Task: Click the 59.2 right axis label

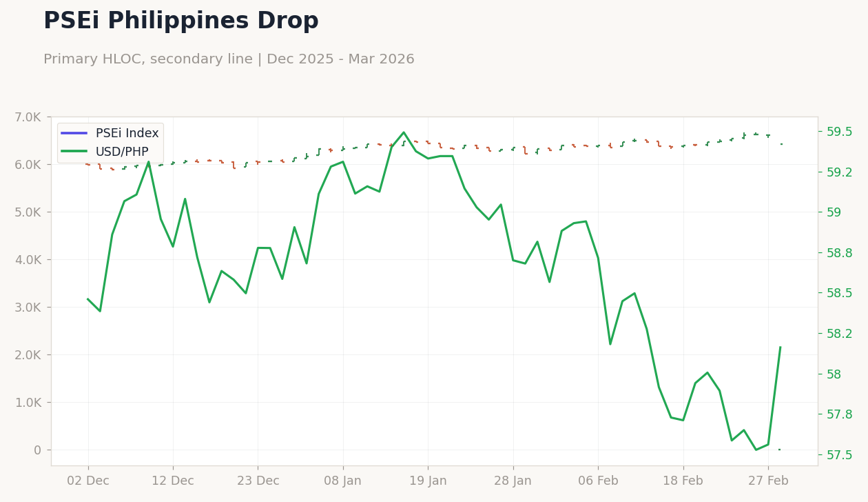Action: (839, 172)
